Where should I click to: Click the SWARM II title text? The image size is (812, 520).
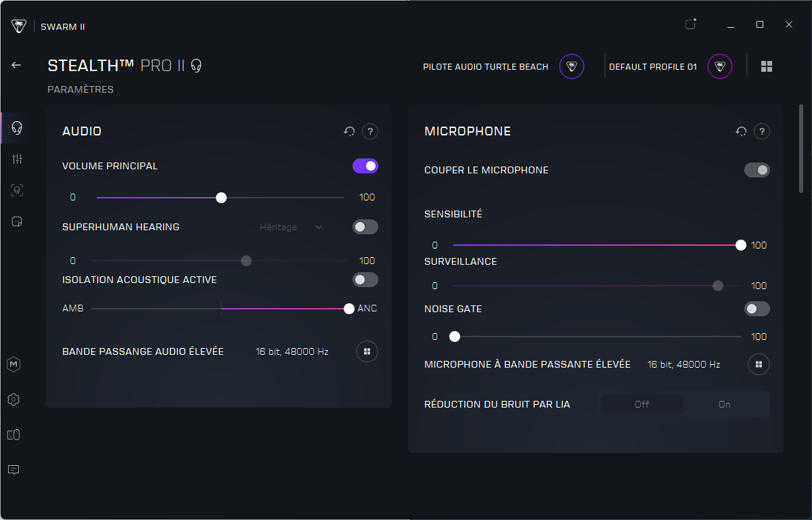[x=62, y=27]
